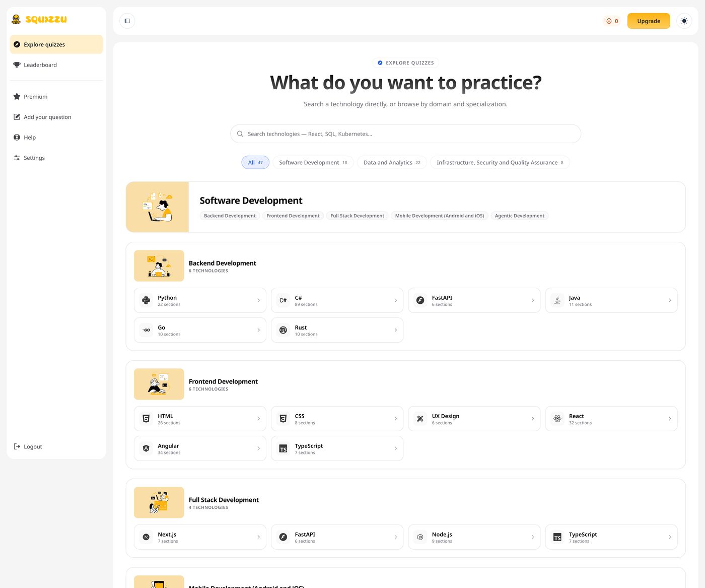Open Angular card chevron arrow
This screenshot has height=588, width=705.
[259, 448]
